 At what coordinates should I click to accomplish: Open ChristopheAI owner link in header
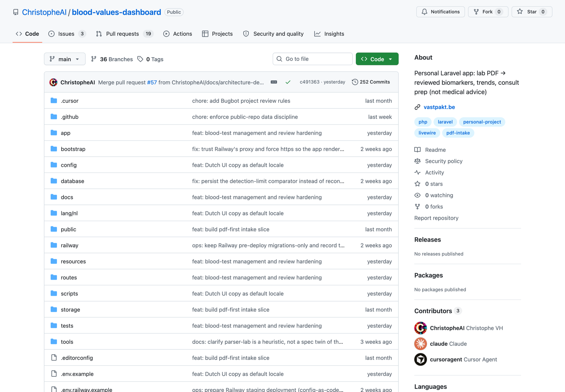(44, 12)
